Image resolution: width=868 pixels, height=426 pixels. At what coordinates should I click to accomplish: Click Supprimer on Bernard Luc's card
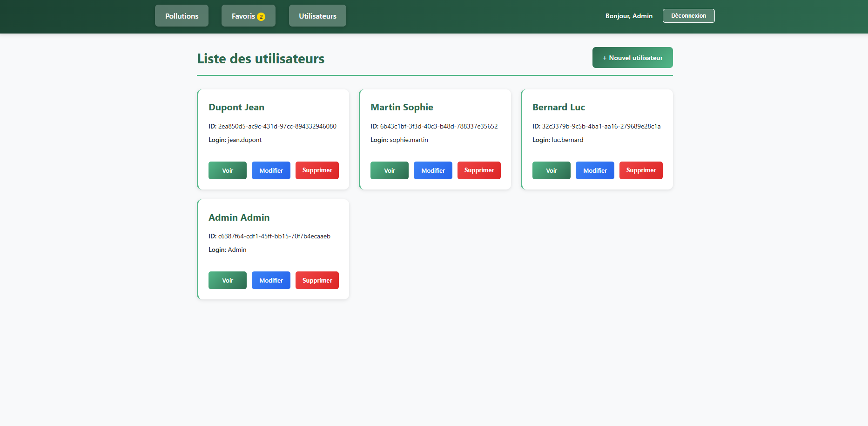point(641,170)
